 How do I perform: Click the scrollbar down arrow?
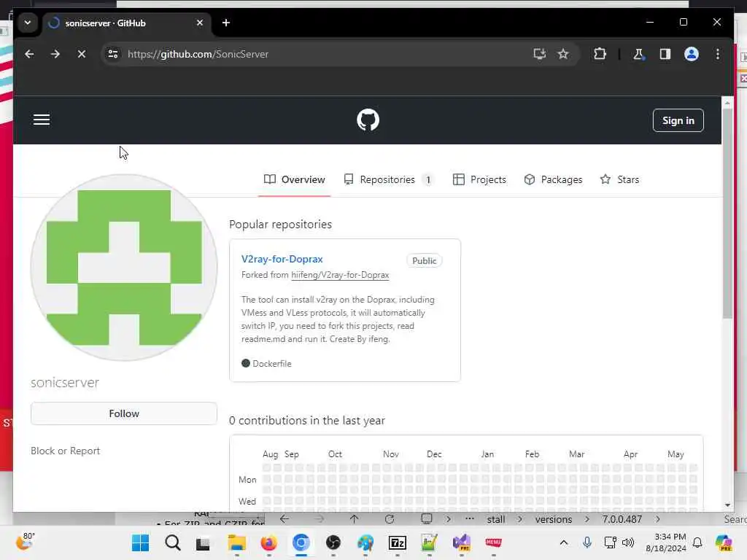tap(727, 505)
